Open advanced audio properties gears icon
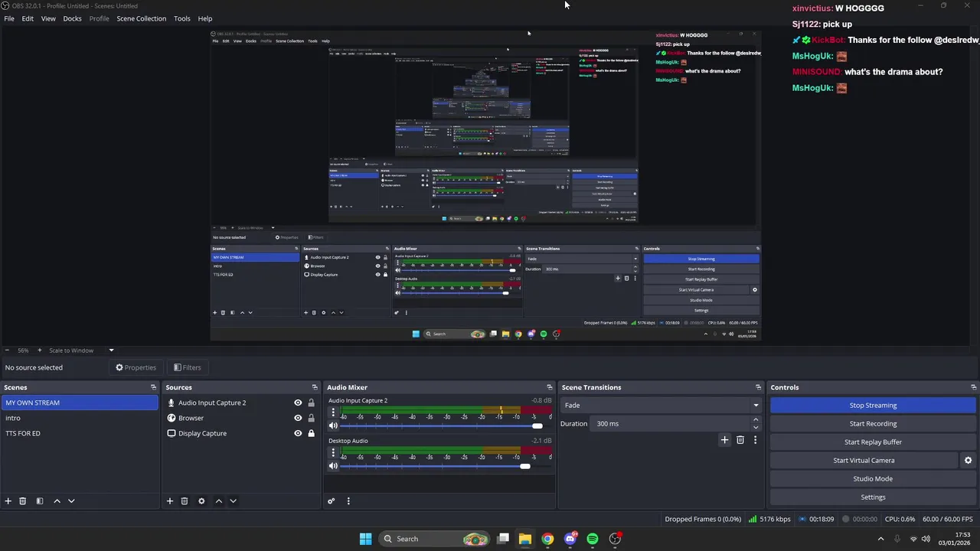980x551 pixels. pos(331,501)
